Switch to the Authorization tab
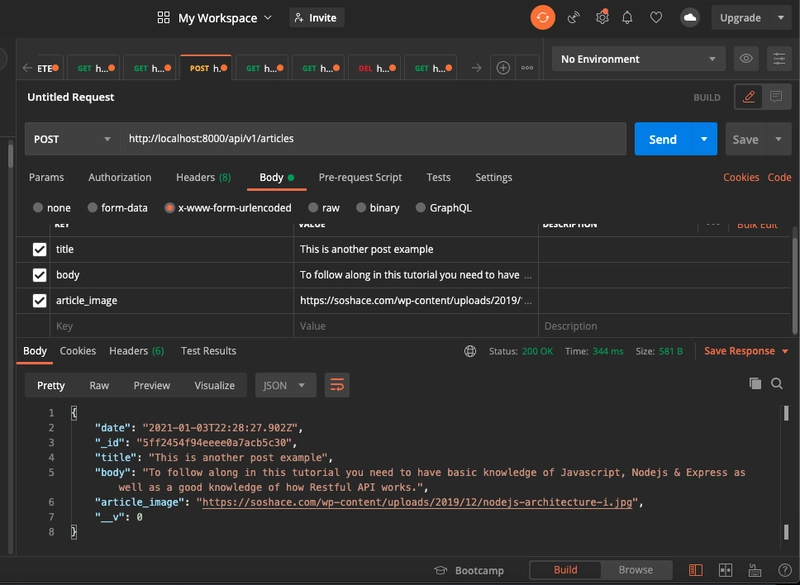800x585 pixels. tap(120, 177)
